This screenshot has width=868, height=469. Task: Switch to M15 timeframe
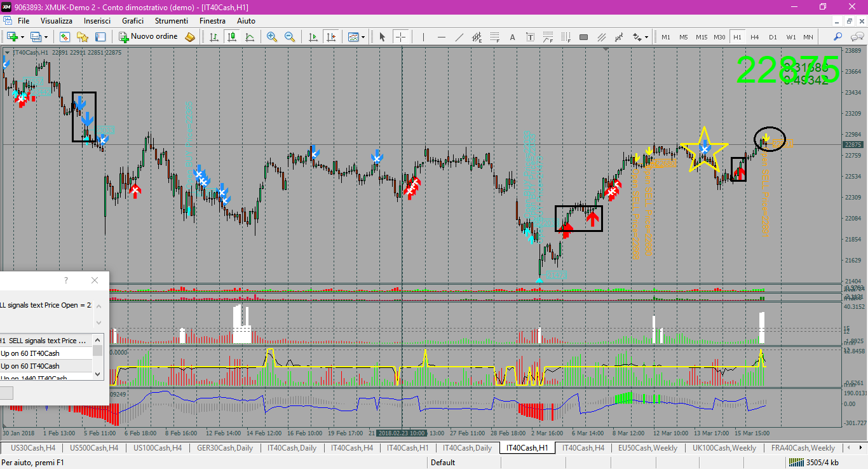(x=702, y=37)
